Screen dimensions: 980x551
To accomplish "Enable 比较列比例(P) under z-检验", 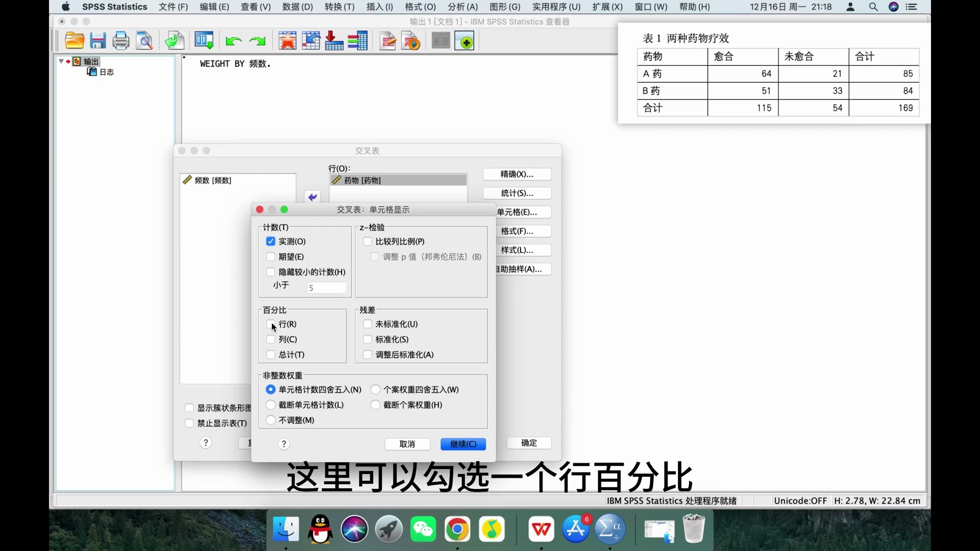I will click(367, 241).
